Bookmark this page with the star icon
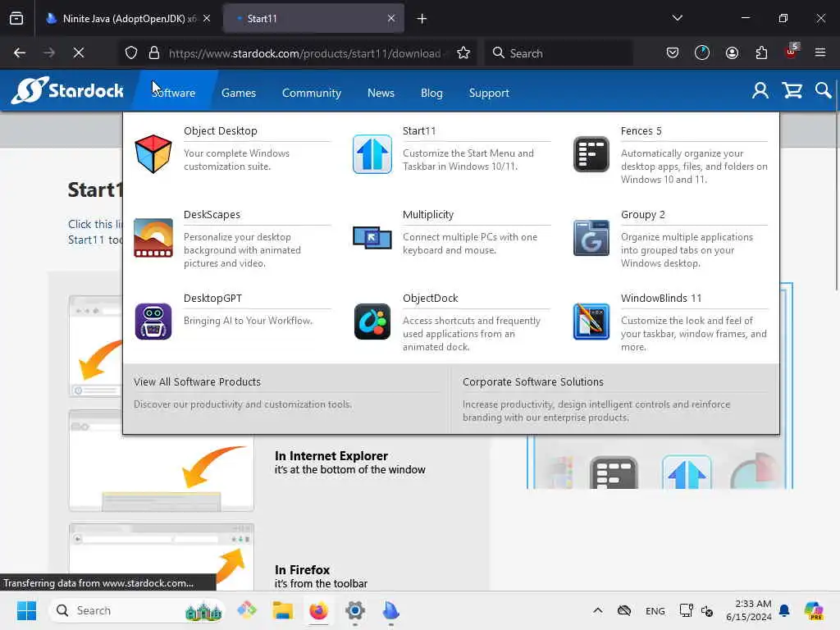Viewport: 840px width, 630px height. coord(463,52)
